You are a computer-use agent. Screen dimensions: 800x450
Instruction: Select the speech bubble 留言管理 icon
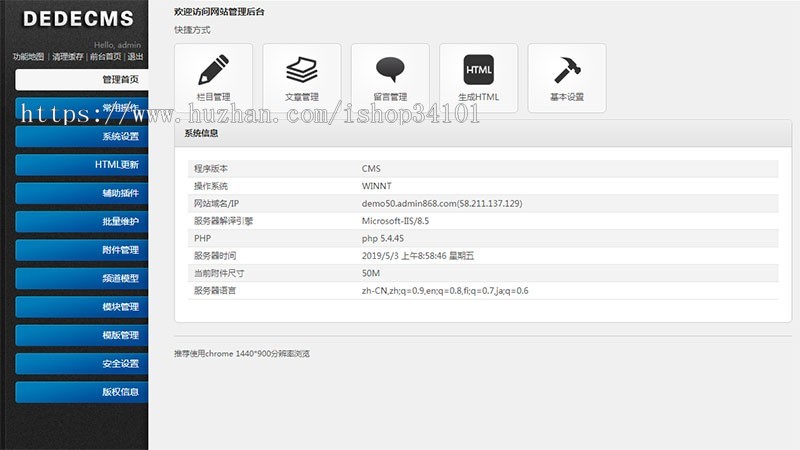click(390, 70)
